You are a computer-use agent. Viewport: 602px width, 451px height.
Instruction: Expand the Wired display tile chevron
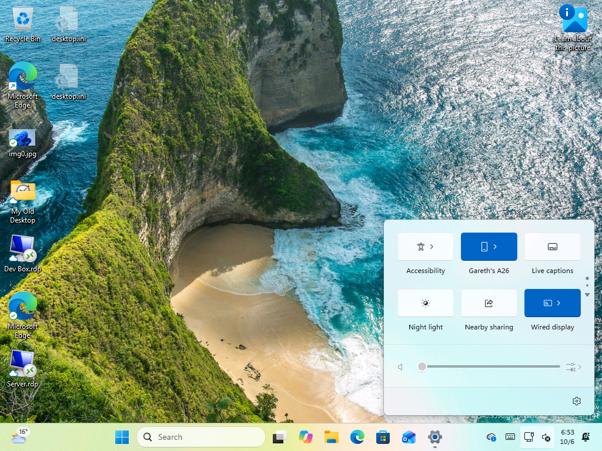[559, 303]
